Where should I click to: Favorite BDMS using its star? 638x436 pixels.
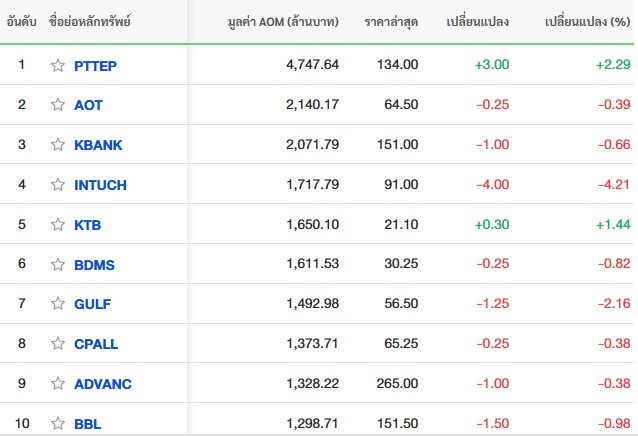point(58,264)
